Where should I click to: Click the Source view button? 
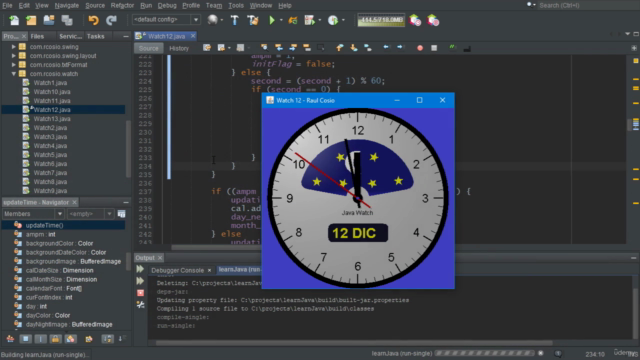click(x=149, y=48)
